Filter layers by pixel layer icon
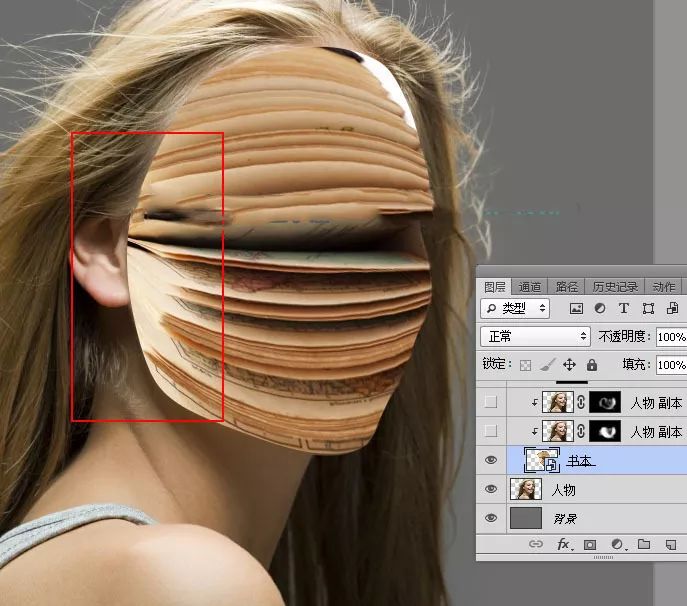 (x=576, y=308)
